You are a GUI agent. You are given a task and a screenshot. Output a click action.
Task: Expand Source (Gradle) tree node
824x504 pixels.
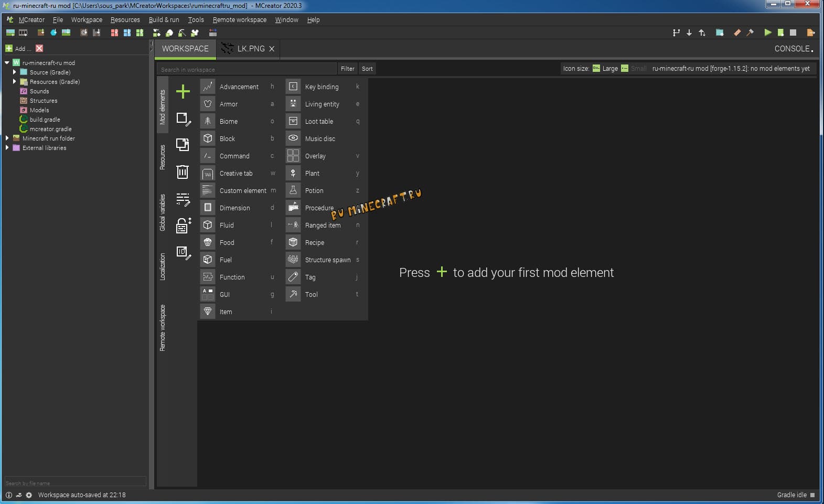coord(14,72)
